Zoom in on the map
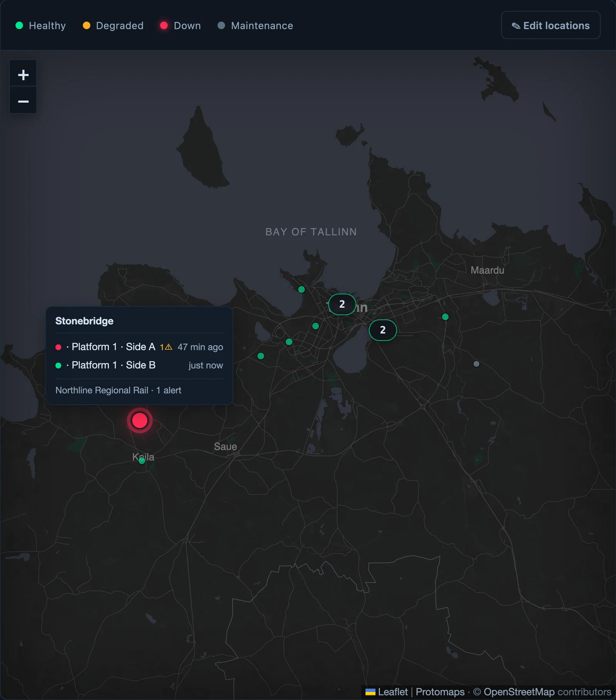 [x=23, y=74]
